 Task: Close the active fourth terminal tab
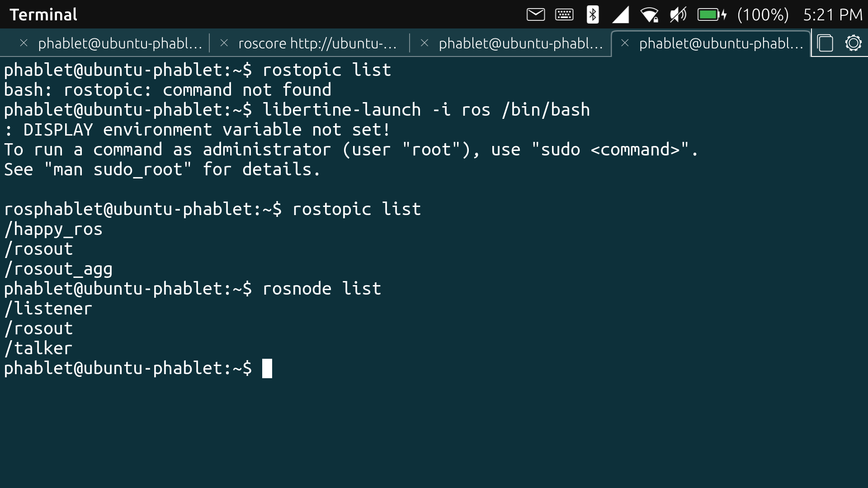point(625,43)
